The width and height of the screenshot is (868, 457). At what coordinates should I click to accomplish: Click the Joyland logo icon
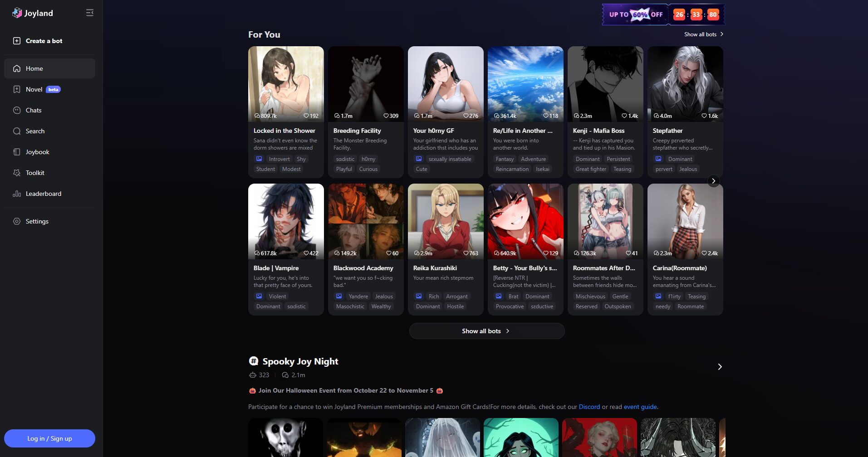click(x=17, y=13)
